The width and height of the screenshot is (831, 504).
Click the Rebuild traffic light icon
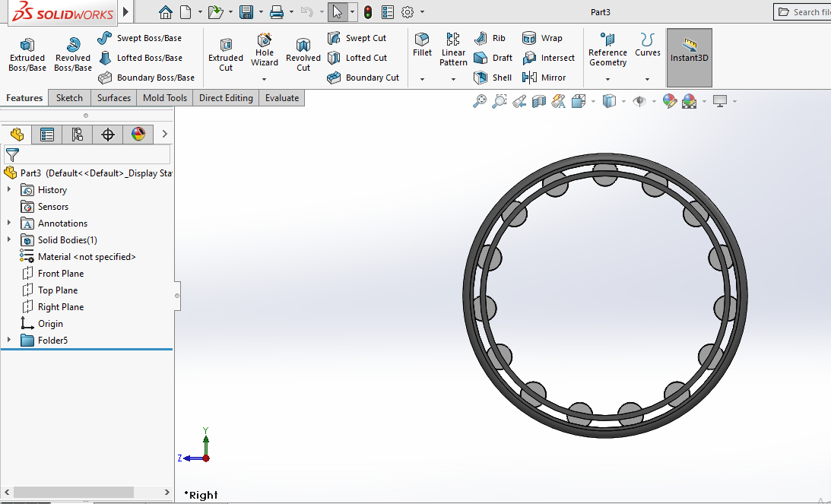pos(368,12)
